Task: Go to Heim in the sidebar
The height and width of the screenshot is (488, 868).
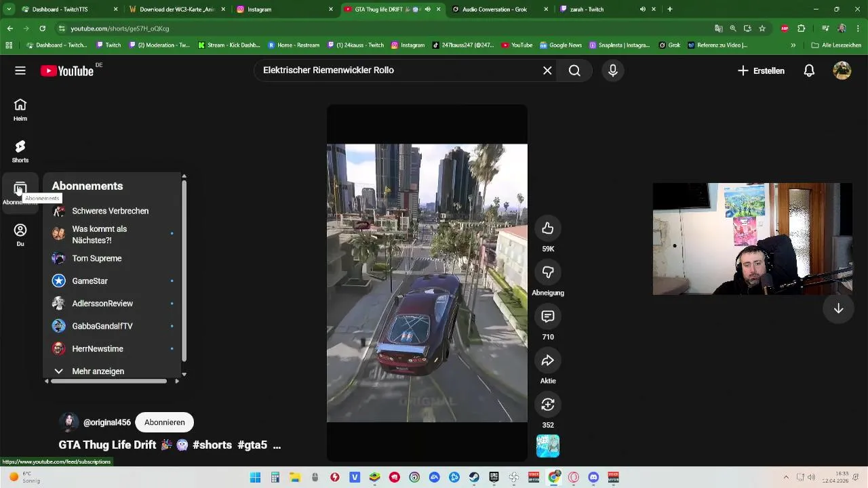Action: [20, 110]
